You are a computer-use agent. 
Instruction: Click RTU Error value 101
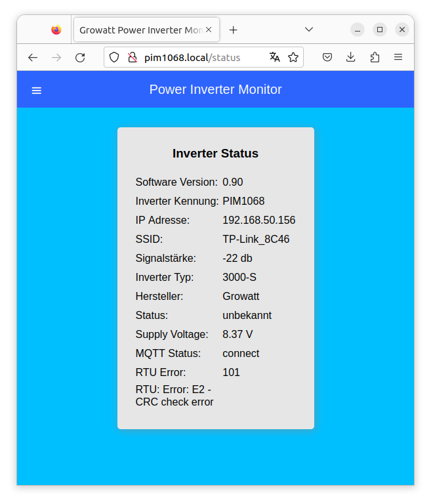[231, 372]
